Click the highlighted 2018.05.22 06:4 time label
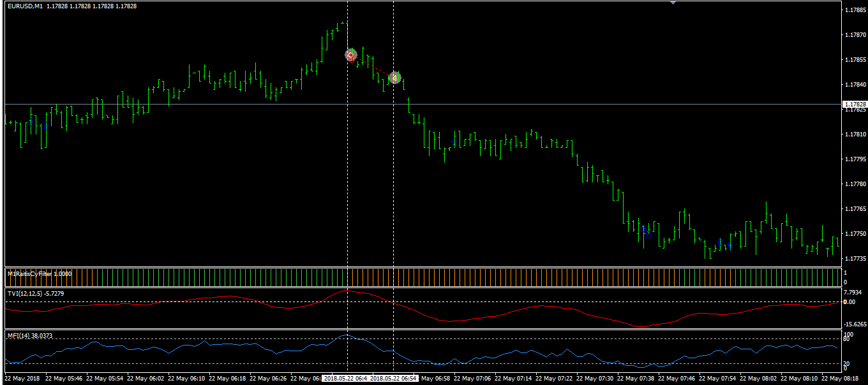The height and width of the screenshot is (385, 868). pyautogui.click(x=345, y=379)
